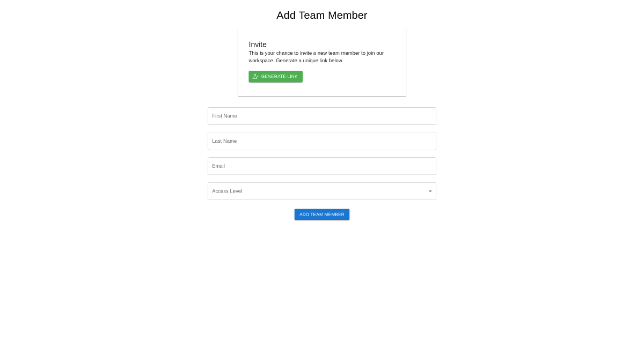The height and width of the screenshot is (338, 644).
Task: Click the Last Name placeholder label
Action: [224, 141]
